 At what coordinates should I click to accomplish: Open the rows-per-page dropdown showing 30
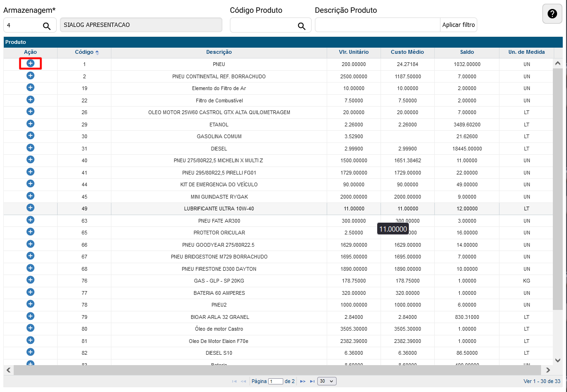pos(327,381)
